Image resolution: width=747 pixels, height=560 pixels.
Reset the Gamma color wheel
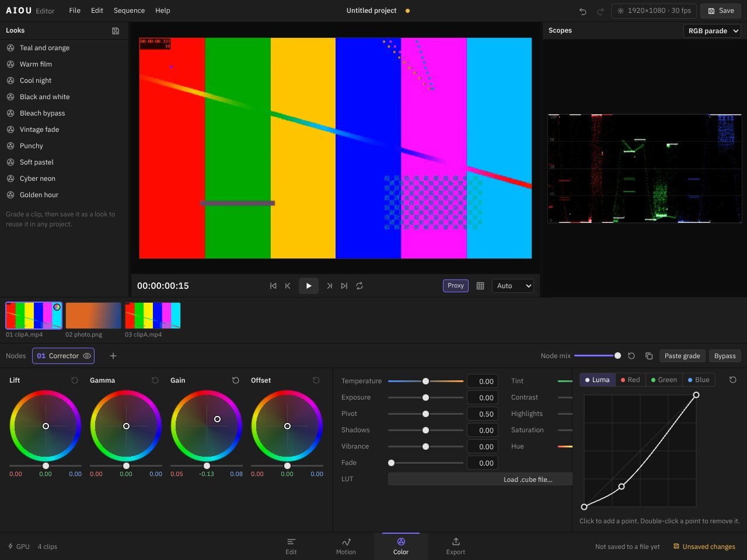coord(155,380)
